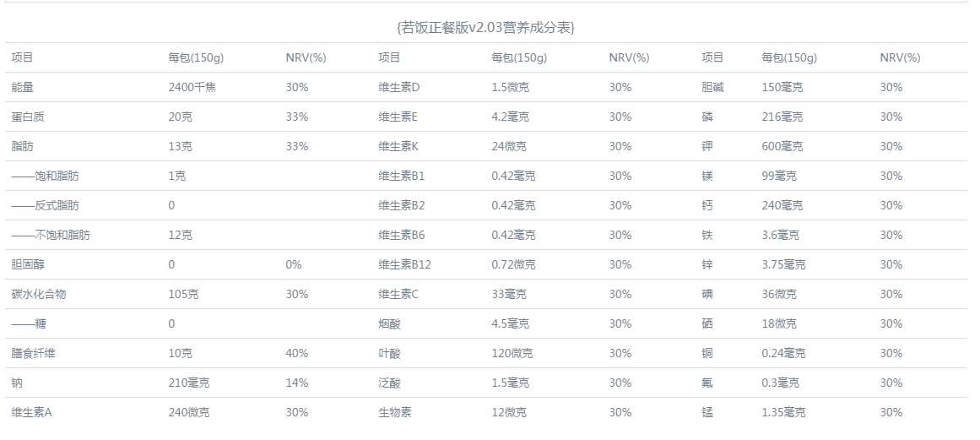Click the 40% NRV value

tap(297, 353)
